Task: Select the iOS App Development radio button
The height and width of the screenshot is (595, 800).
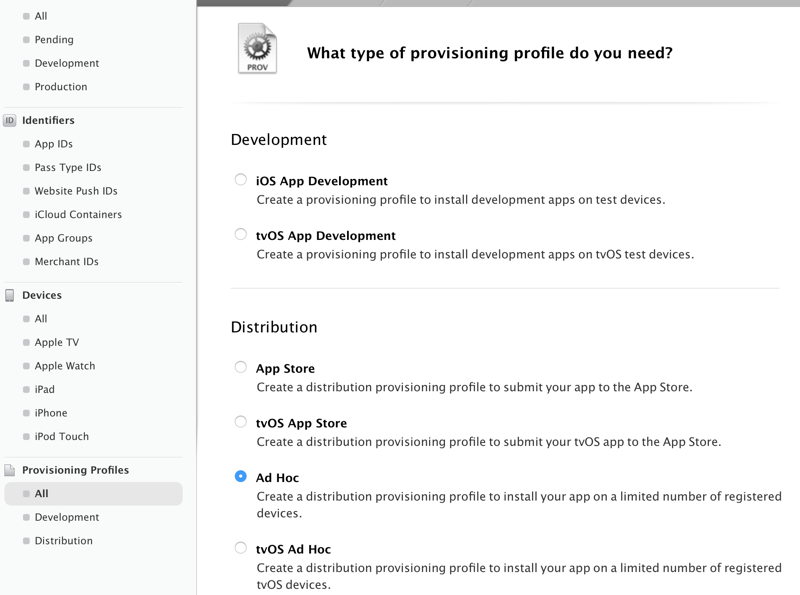Action: (241, 180)
